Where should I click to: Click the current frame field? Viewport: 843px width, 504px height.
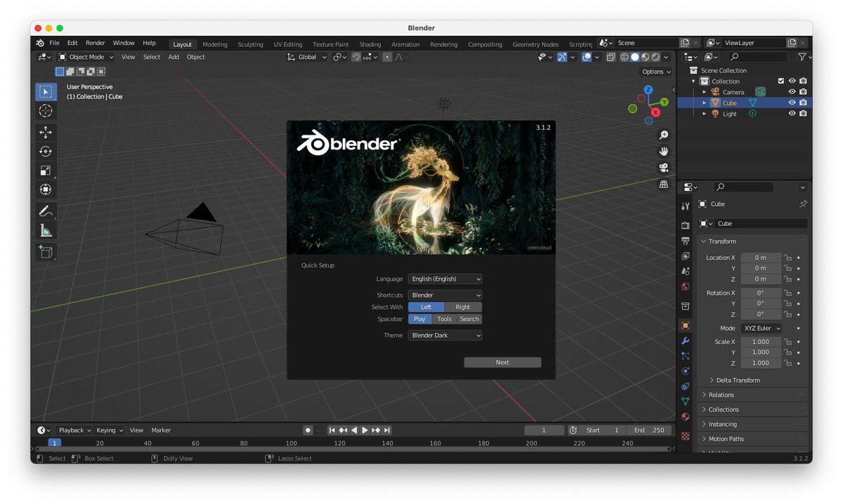point(544,430)
